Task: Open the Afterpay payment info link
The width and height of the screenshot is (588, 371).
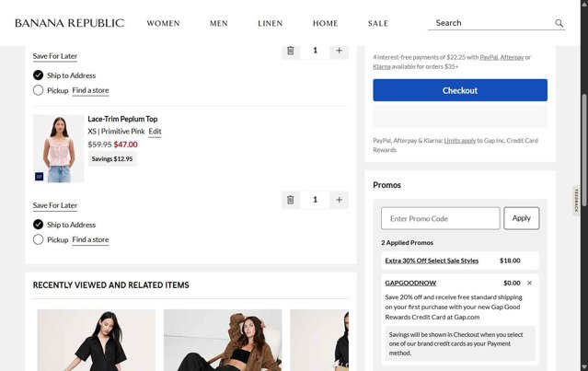Action: point(512,57)
